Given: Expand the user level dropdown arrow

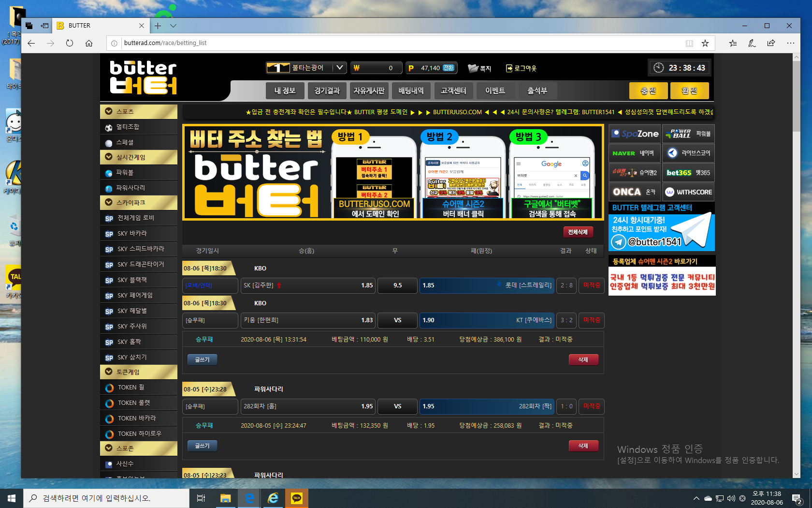Looking at the screenshot, I should coord(340,68).
